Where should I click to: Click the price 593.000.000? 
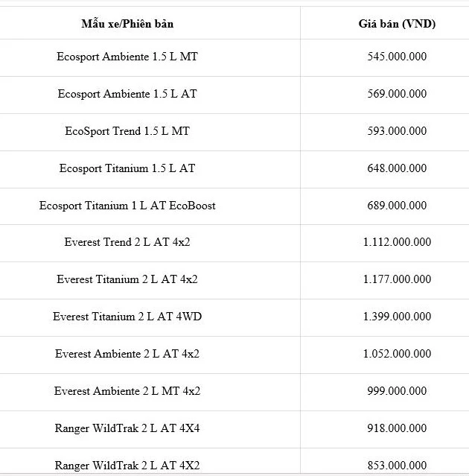397,131
